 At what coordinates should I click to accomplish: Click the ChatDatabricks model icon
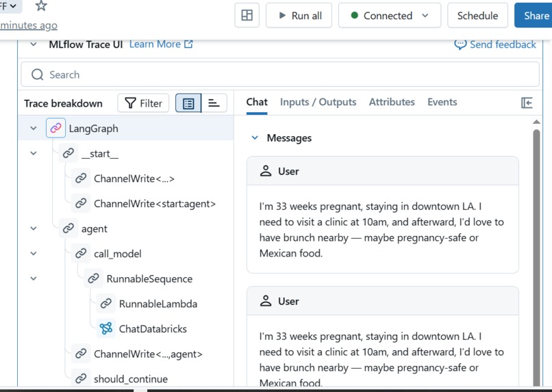(x=106, y=328)
